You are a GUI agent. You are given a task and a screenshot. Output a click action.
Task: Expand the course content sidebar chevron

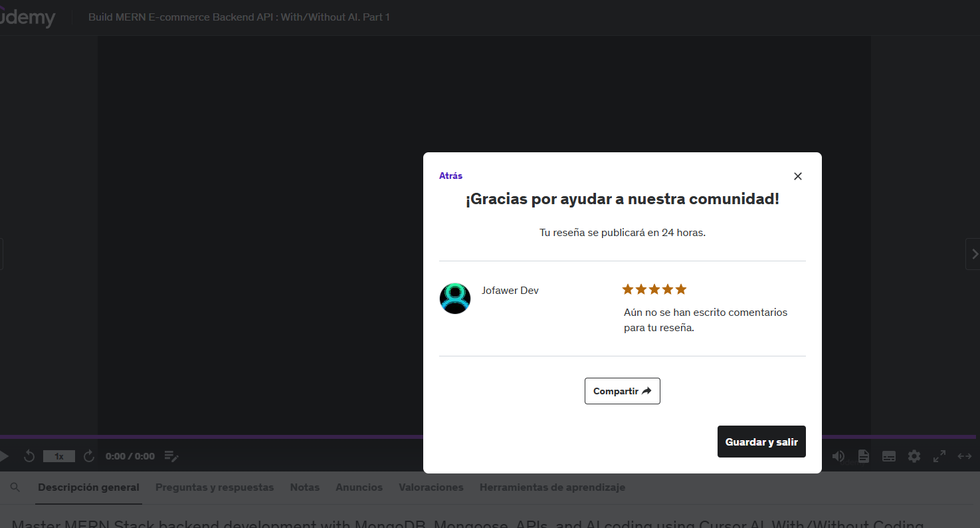(974, 253)
